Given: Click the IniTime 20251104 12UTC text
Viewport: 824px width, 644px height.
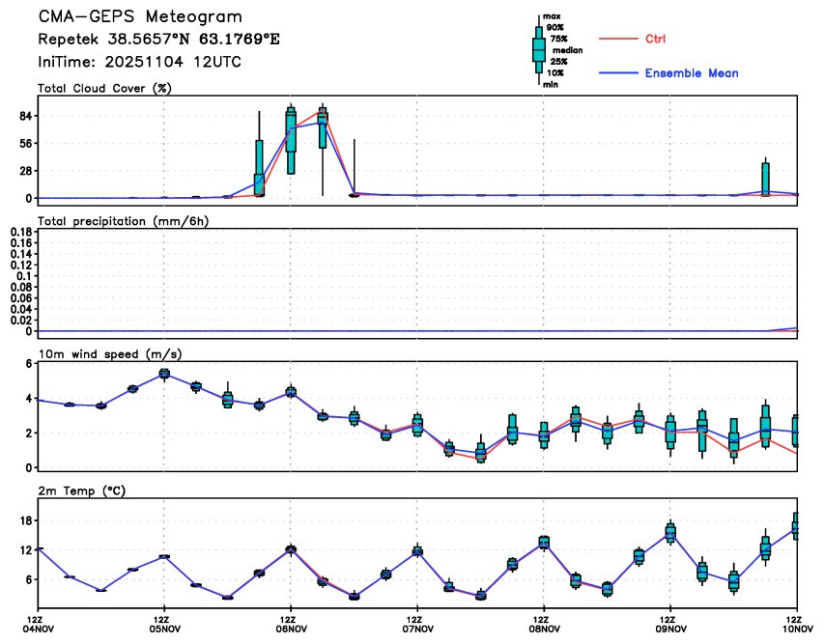Looking at the screenshot, I should click(x=139, y=62).
